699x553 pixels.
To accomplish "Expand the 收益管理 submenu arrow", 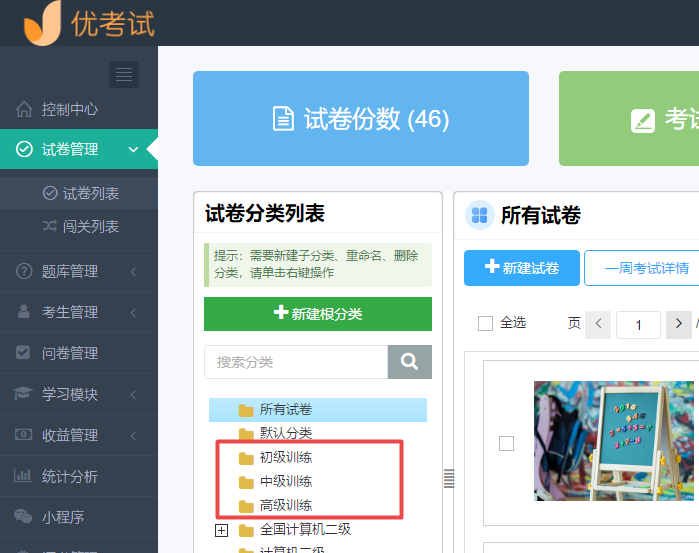I will (133, 436).
